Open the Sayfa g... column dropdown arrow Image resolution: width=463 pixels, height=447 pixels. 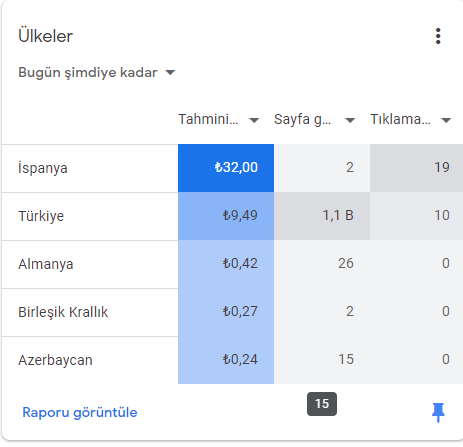pyautogui.click(x=350, y=120)
